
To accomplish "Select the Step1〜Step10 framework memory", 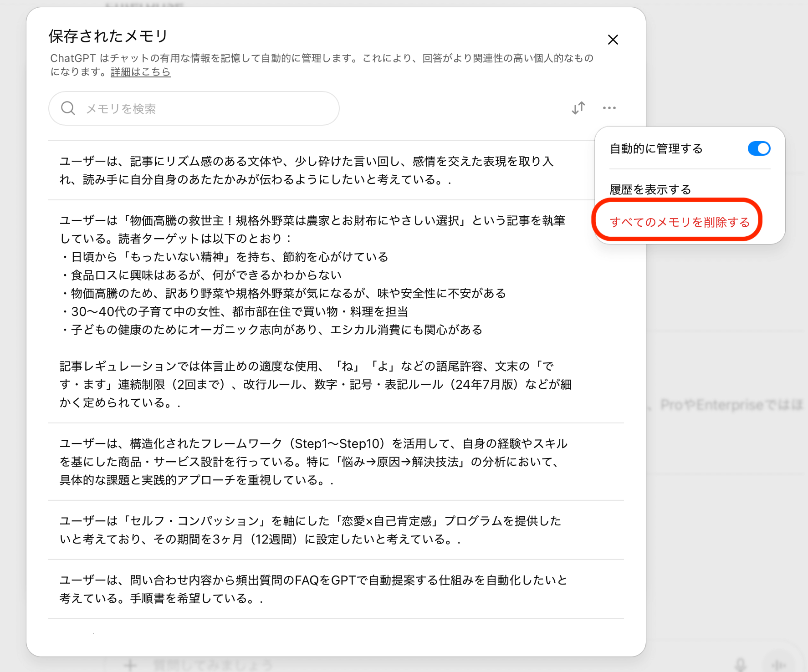I will (313, 462).
